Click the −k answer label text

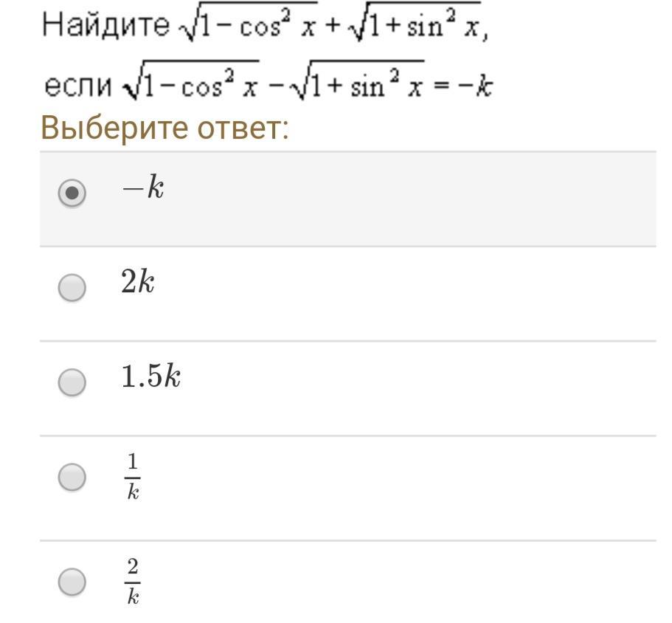point(142,189)
